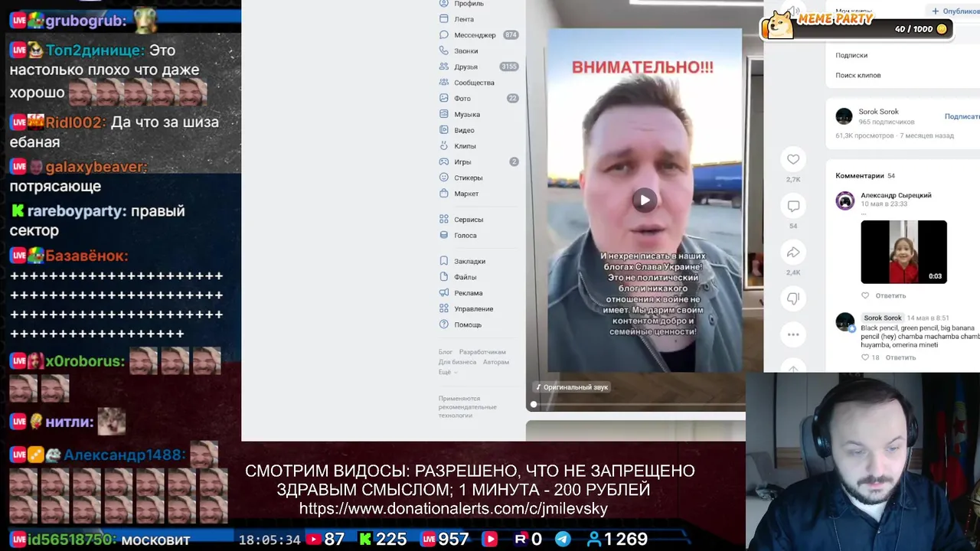Click chat username Базавёнок
980x551 pixels.
tap(87, 256)
